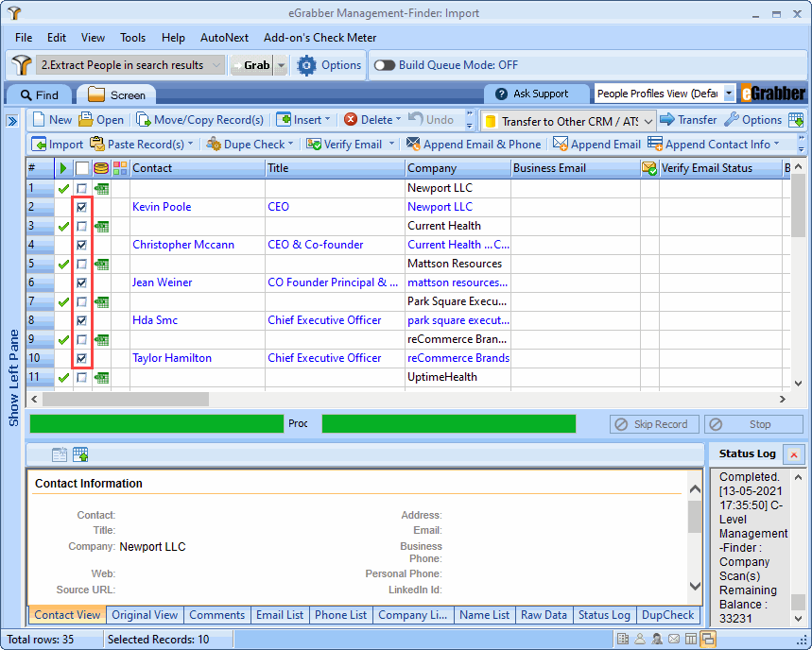
Task: Click Paste Record(s) button
Action: click(x=141, y=145)
